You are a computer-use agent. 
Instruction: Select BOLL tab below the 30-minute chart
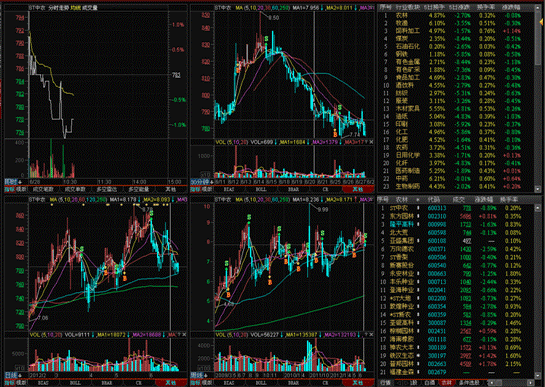coord(261,190)
